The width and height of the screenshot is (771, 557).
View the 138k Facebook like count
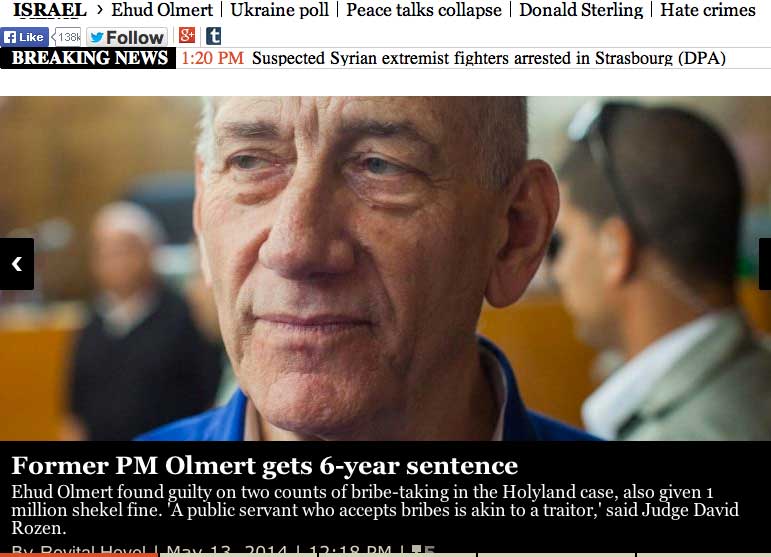66,37
